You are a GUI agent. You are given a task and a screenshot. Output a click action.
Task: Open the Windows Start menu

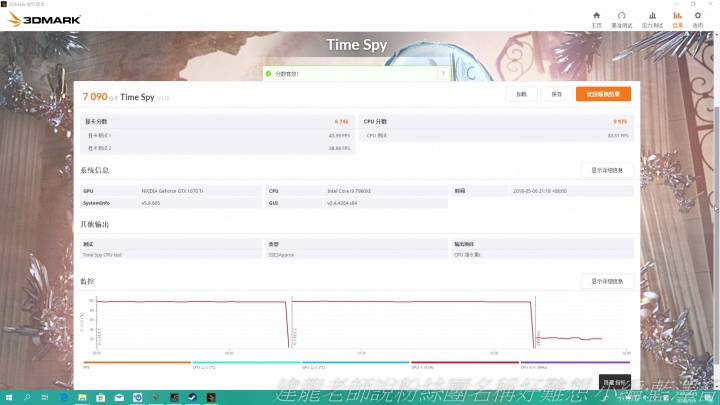coord(8,398)
